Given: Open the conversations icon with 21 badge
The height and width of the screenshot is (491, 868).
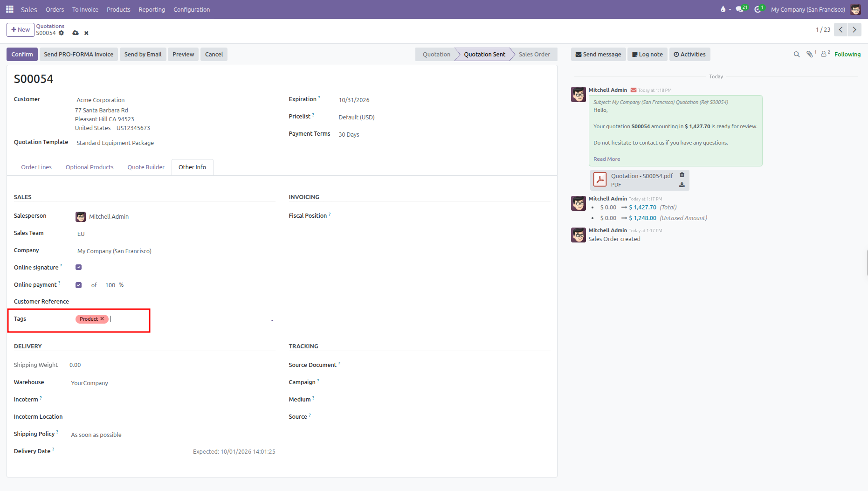Looking at the screenshot, I should coord(740,9).
